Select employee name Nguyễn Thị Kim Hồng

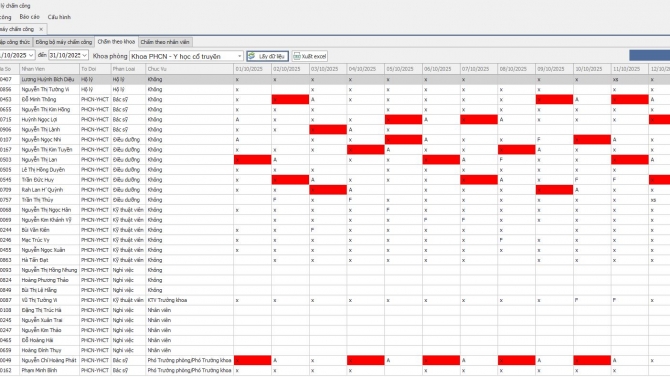click(46, 109)
